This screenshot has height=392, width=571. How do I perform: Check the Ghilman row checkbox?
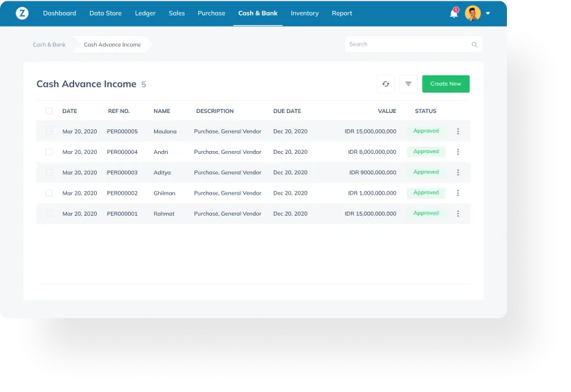click(x=49, y=193)
